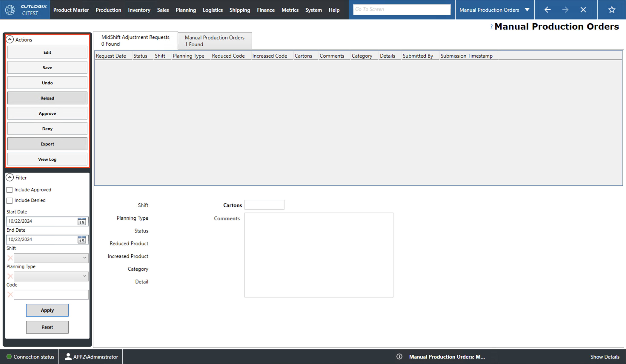Screen dimensions: 626x364
Task: Click the Connection status indicator
Action: (9, 357)
